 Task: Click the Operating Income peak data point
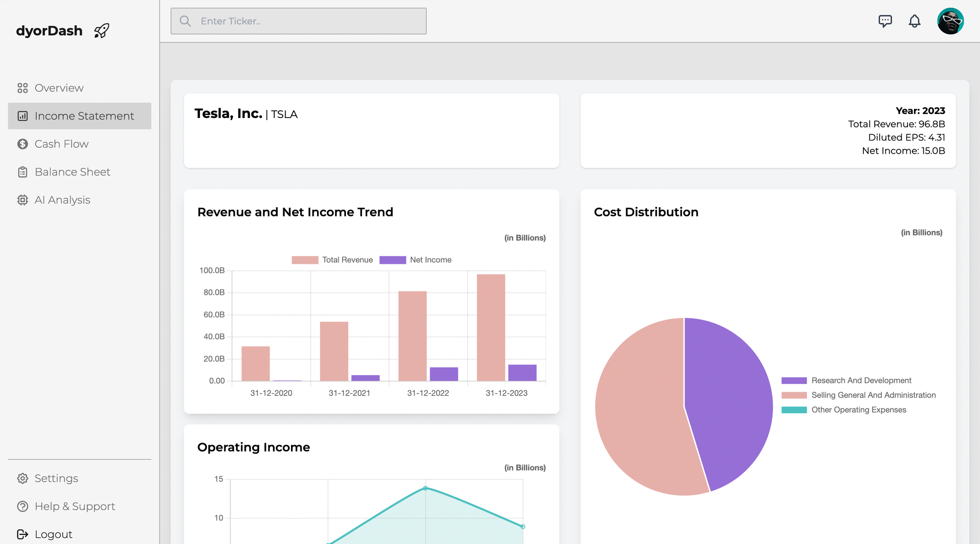pos(425,488)
